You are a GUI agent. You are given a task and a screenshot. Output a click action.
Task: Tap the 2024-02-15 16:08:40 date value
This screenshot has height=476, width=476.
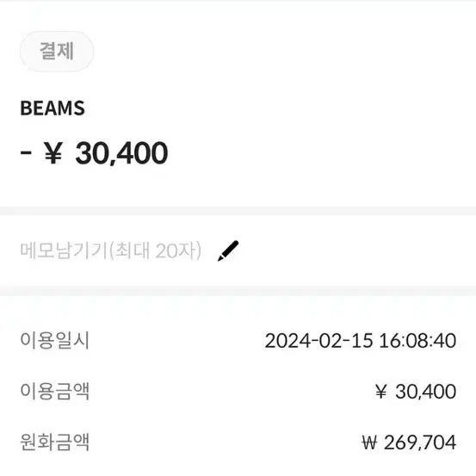361,340
